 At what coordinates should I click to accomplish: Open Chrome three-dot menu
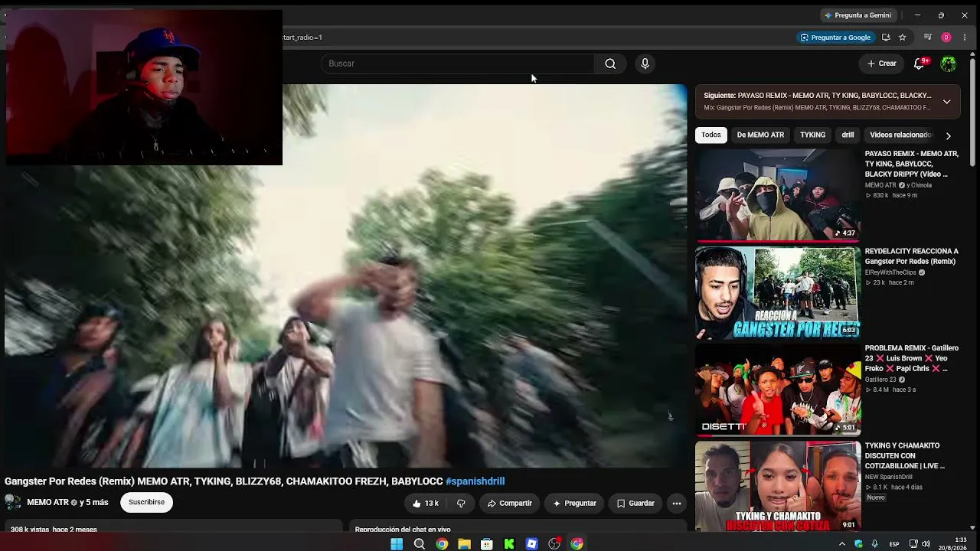(x=965, y=37)
